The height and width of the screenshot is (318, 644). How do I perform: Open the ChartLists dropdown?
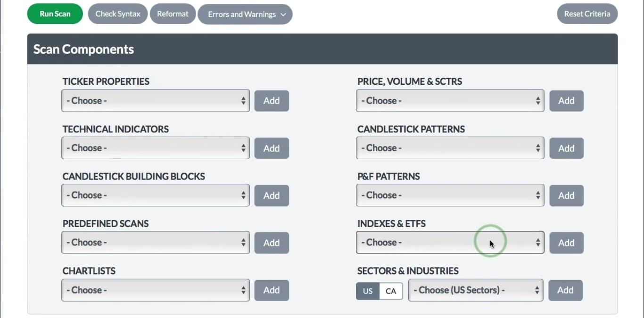pyautogui.click(x=156, y=290)
